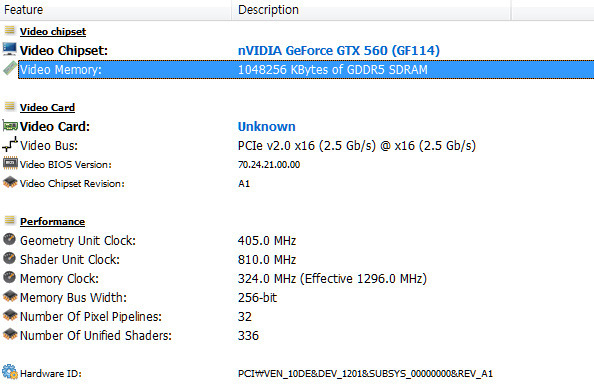594x387 pixels.
Task: Select the bold Video Card row label
Action: (x=55, y=126)
